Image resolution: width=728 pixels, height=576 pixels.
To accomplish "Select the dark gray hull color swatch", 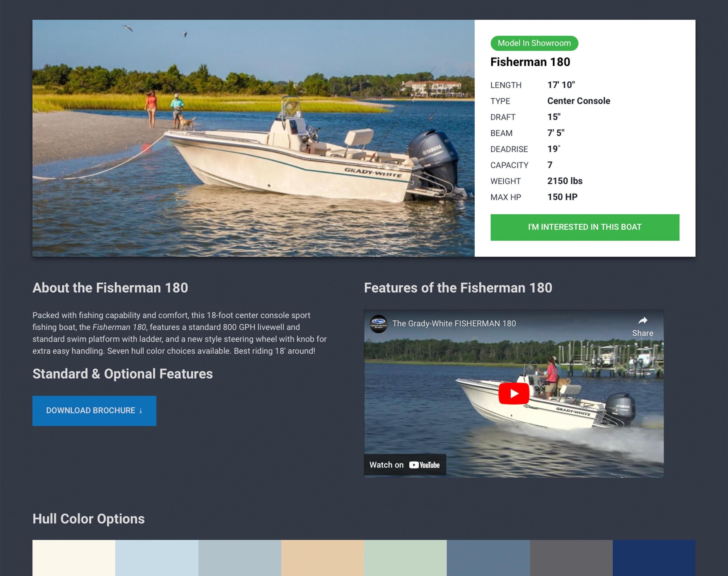I will pos(571,558).
